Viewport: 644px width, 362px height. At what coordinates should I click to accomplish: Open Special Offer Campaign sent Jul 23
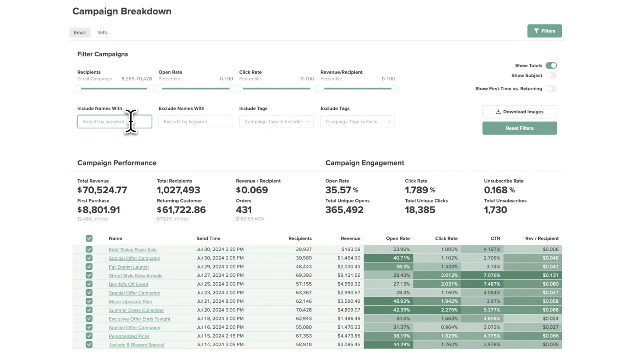click(135, 293)
